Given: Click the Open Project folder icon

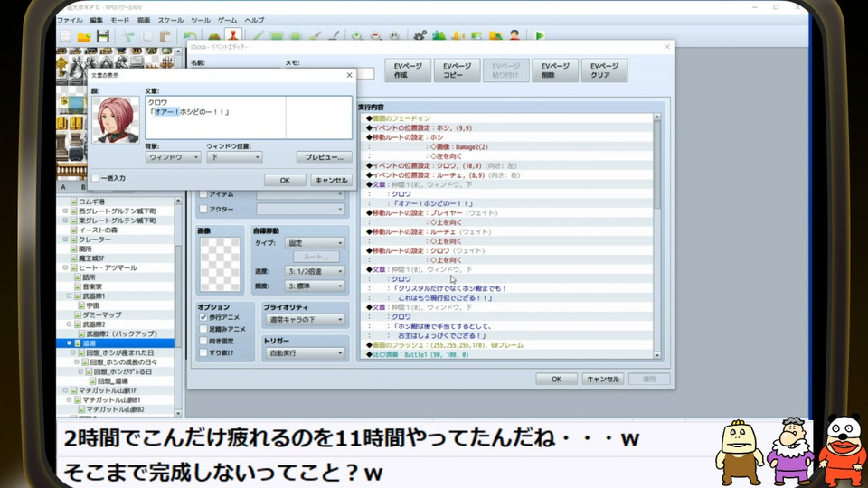Looking at the screenshot, I should point(83,36).
